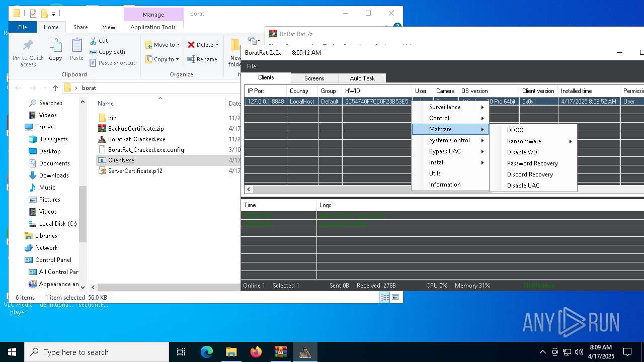Open Microsoft Edge from taskbar
644x362 pixels.
pos(207,352)
